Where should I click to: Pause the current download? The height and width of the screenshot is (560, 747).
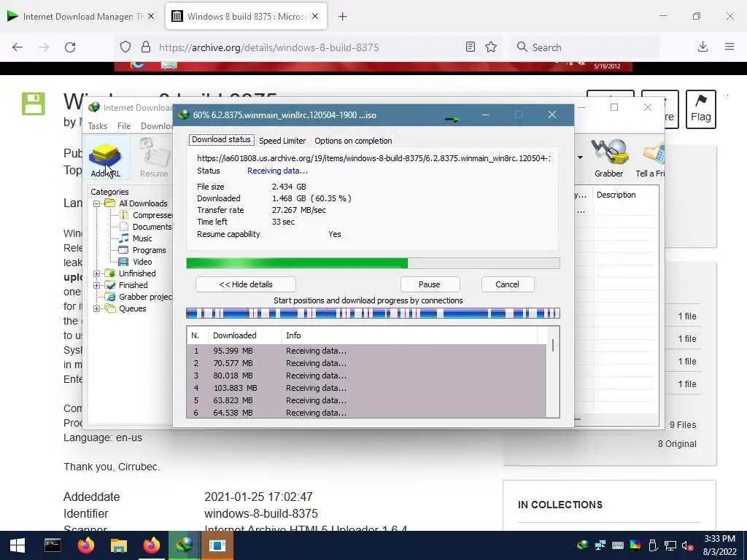point(430,284)
